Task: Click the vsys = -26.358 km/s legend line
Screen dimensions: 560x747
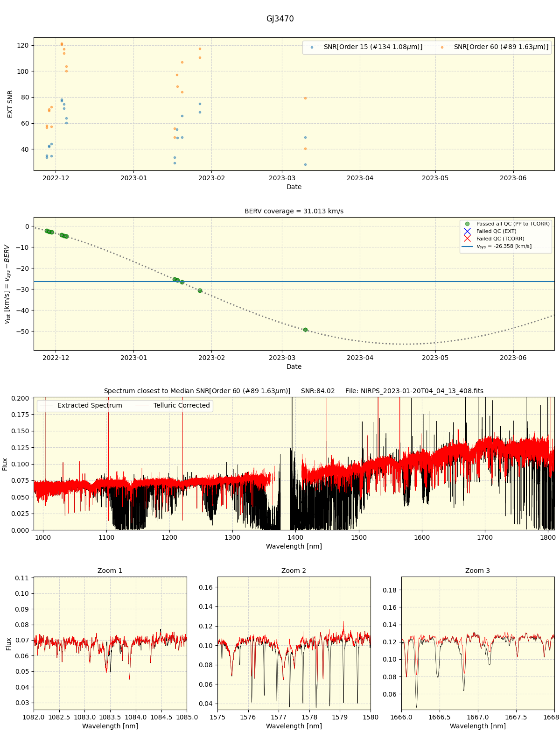Action: point(467,247)
